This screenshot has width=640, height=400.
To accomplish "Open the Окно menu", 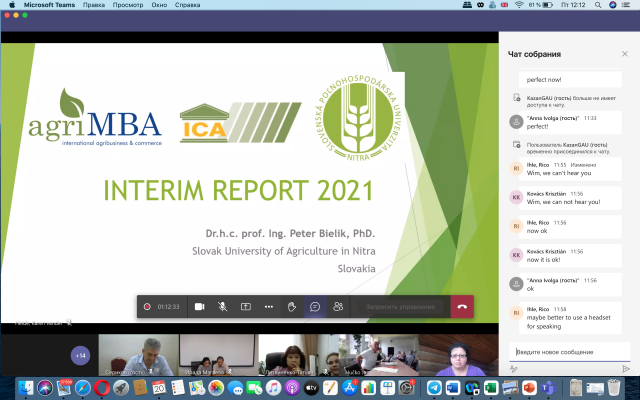I will 159,5.
